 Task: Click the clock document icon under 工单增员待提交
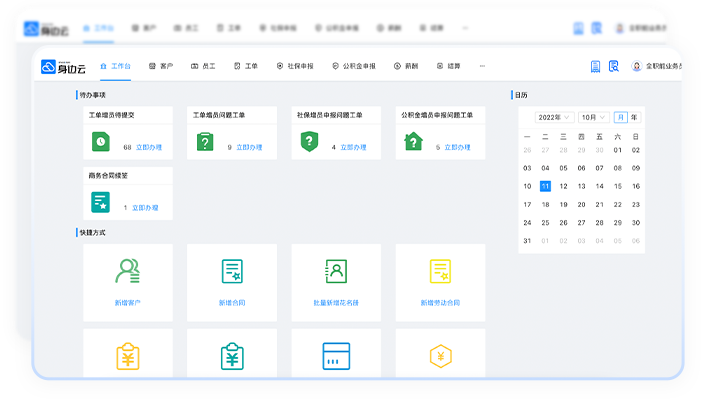pos(101,142)
